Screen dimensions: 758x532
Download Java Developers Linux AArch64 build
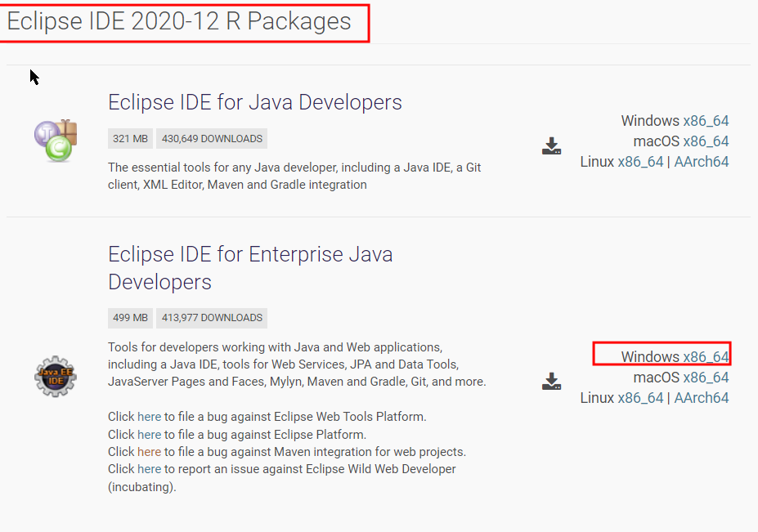702,161
